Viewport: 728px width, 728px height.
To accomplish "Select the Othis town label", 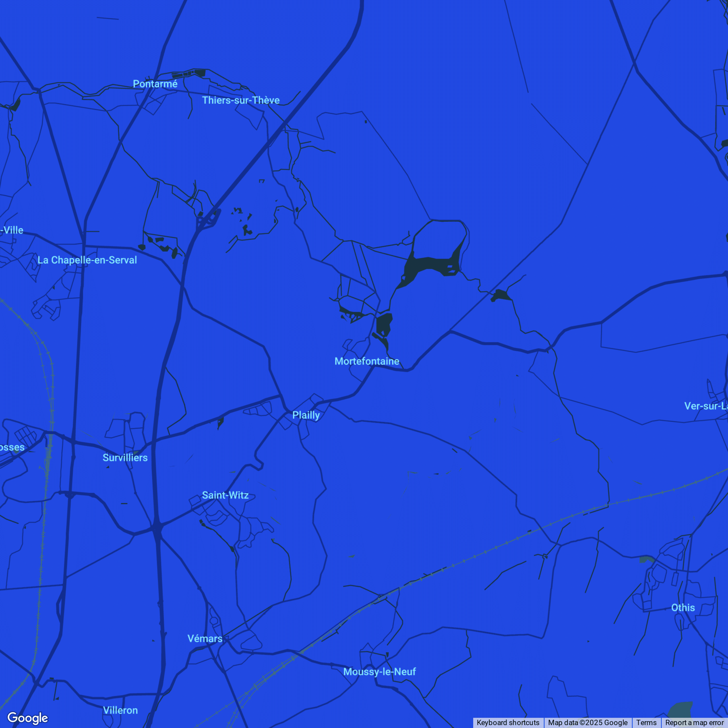I will tap(683, 607).
